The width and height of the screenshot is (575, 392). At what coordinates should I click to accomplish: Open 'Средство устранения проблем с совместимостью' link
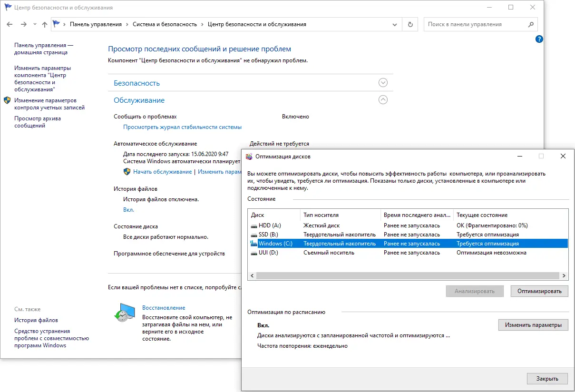51,338
